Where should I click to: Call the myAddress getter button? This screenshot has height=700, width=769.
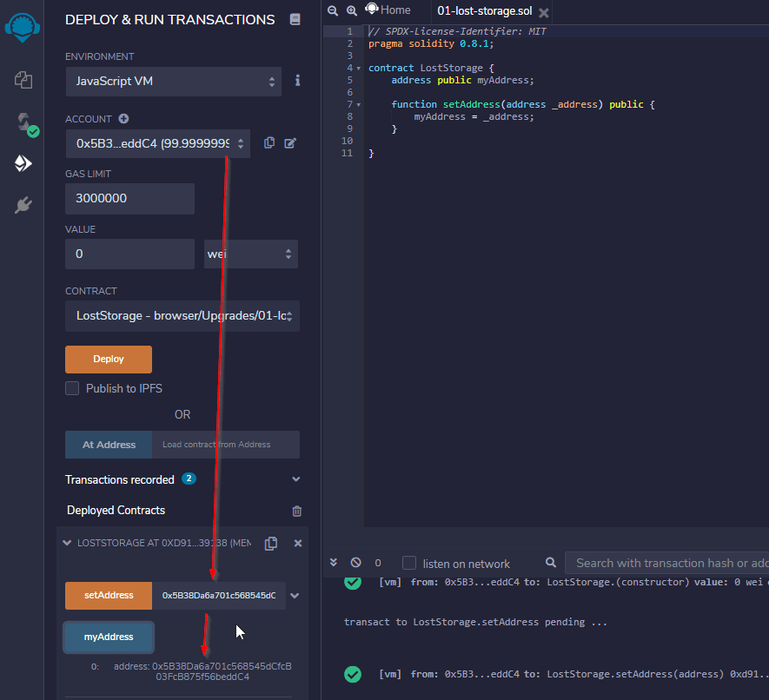[109, 637]
